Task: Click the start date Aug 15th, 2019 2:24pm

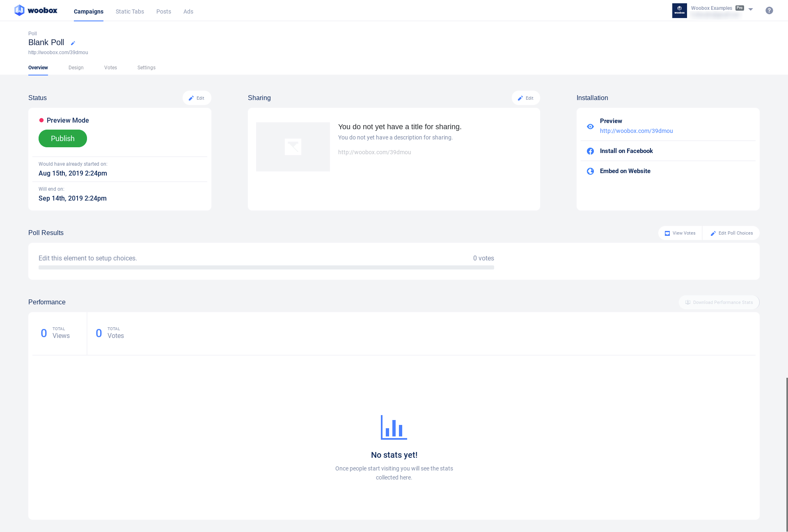Action: 73,173
